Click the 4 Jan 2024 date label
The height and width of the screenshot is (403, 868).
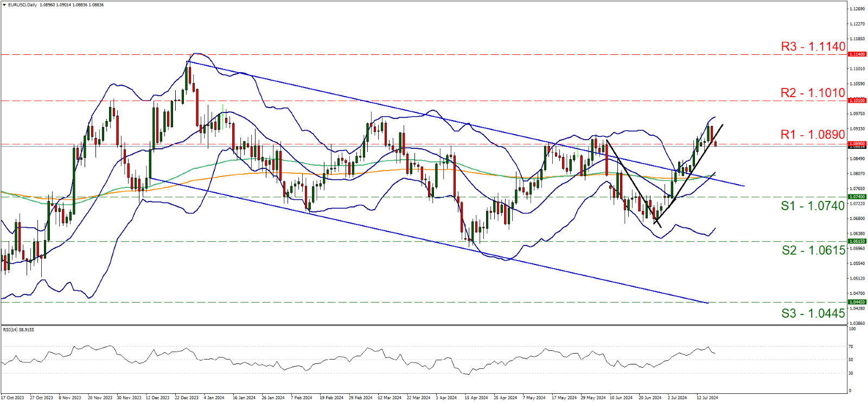[214, 398]
